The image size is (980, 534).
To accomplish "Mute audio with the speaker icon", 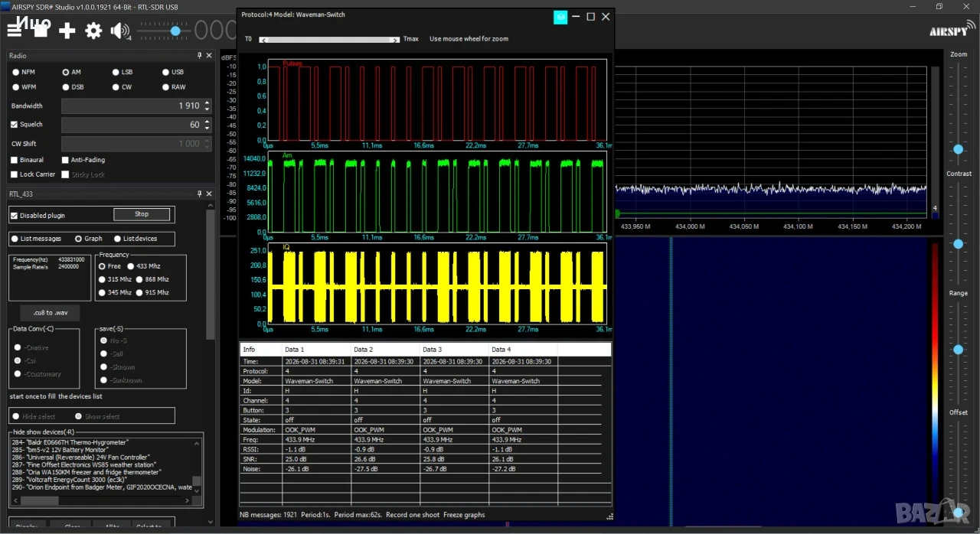I will click(x=119, y=31).
